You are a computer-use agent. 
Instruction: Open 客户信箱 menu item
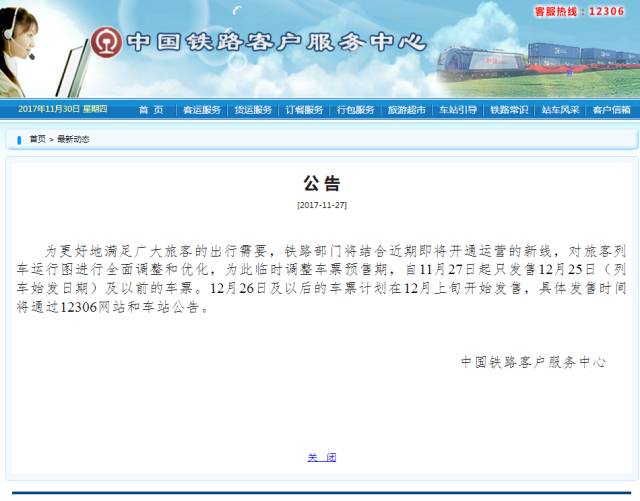click(611, 110)
